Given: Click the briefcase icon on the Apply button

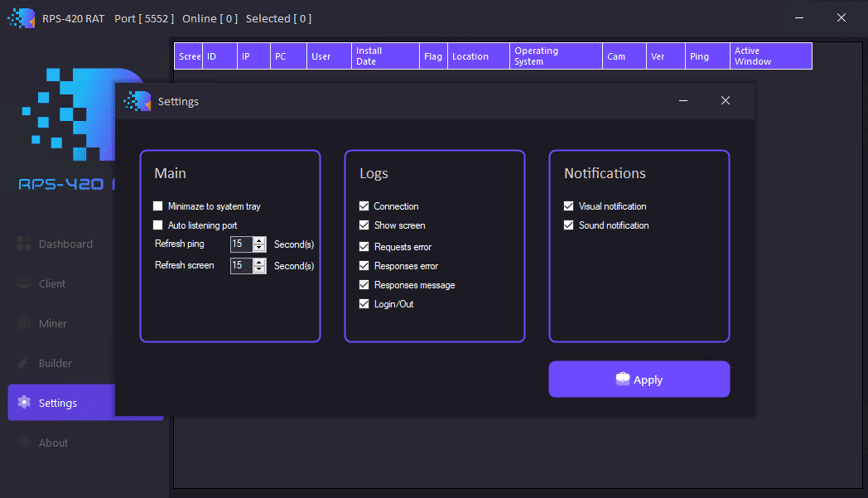Looking at the screenshot, I should tap(623, 380).
